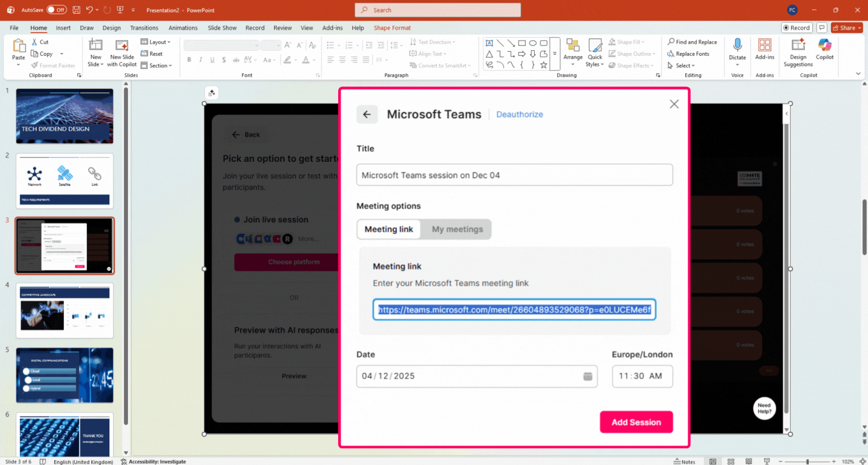Click the Designer icon above the slide

212,93
